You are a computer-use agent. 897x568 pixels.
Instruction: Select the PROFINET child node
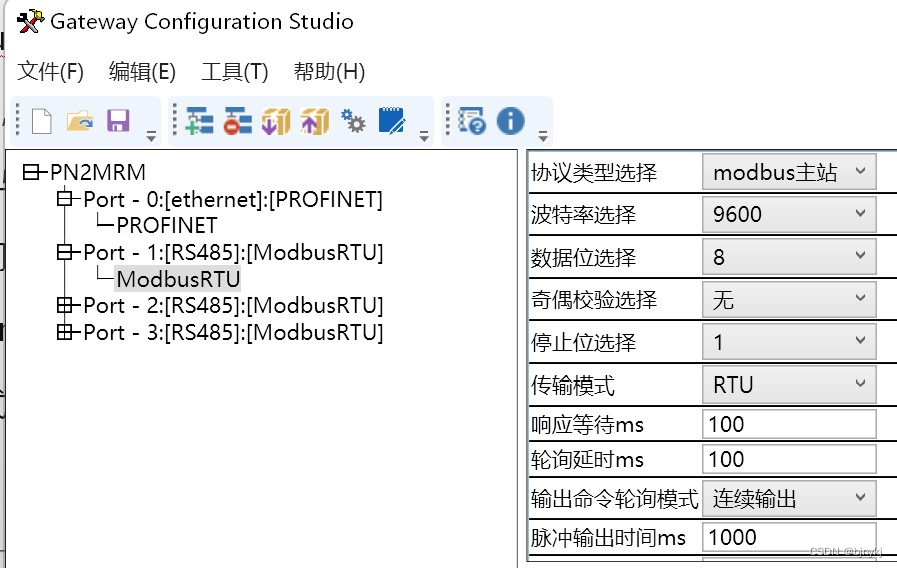pos(167,225)
